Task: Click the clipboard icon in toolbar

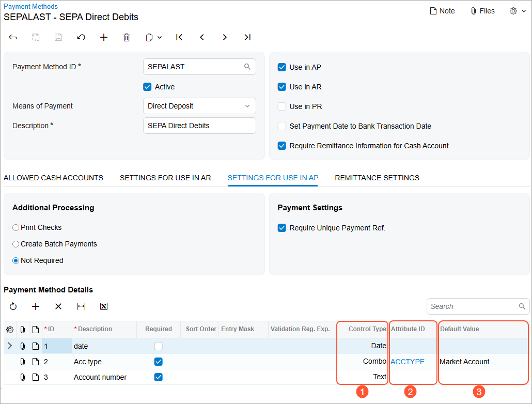Action: pos(149,37)
